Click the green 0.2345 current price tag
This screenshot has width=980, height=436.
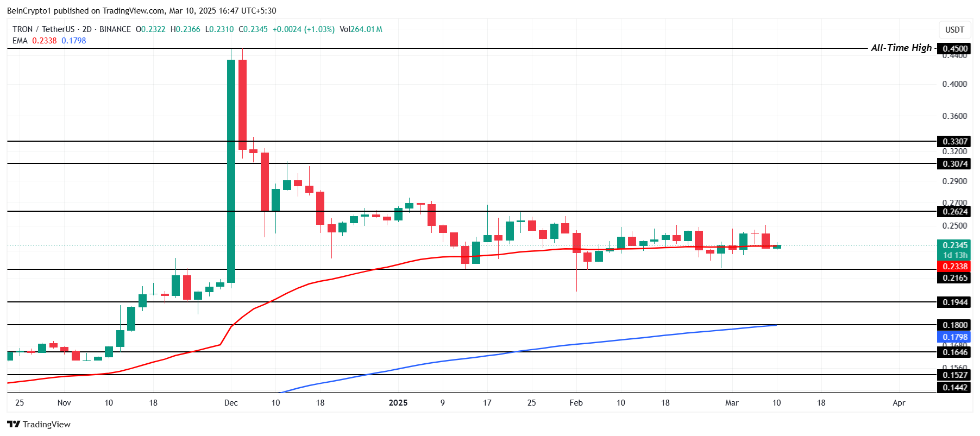[x=954, y=245]
